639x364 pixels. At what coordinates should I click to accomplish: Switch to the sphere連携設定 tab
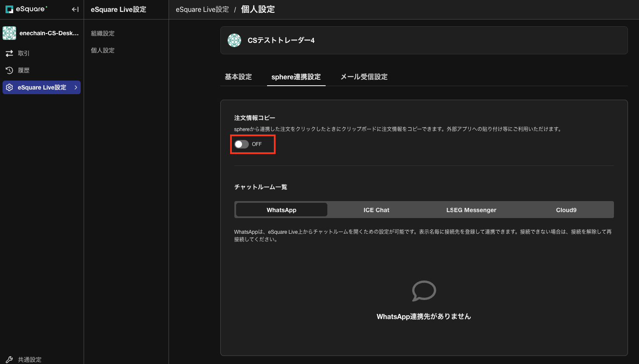coord(296,77)
